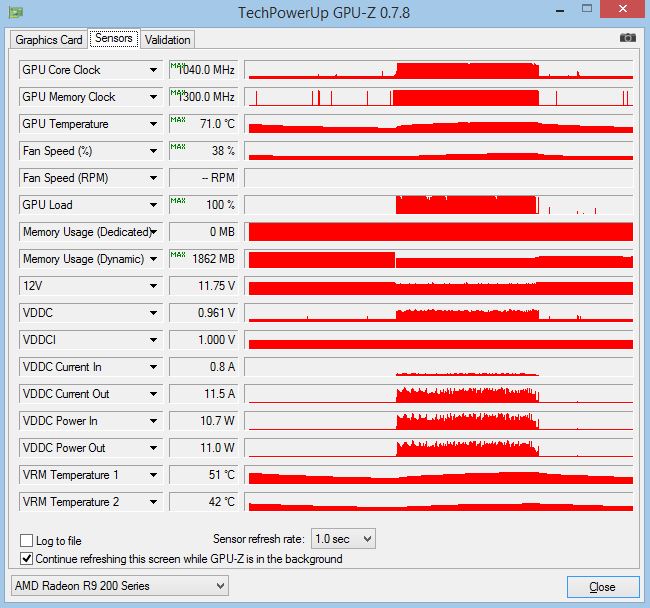Click the 11.75 V reading
This screenshot has height=608, width=650.
pos(204,286)
